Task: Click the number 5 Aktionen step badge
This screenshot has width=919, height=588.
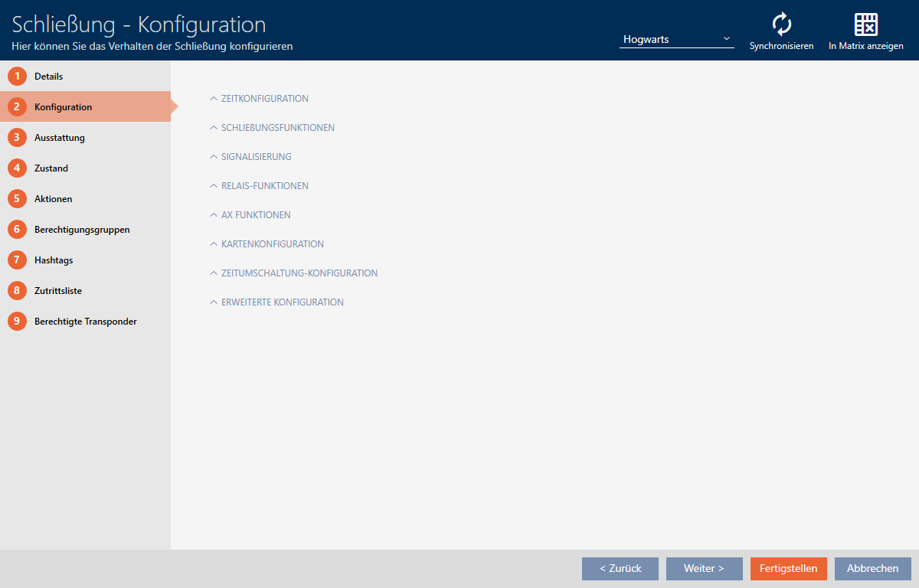Action: tap(17, 199)
